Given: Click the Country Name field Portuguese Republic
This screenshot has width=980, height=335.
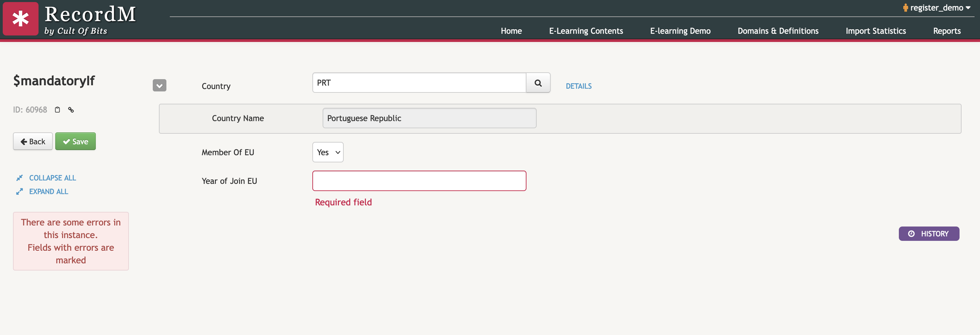Looking at the screenshot, I should (x=430, y=118).
